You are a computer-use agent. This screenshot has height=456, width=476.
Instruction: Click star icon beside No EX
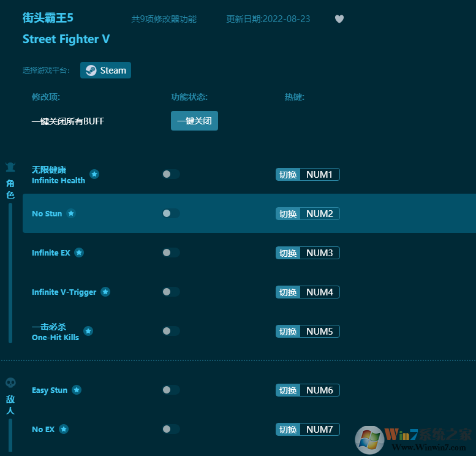coord(64,429)
